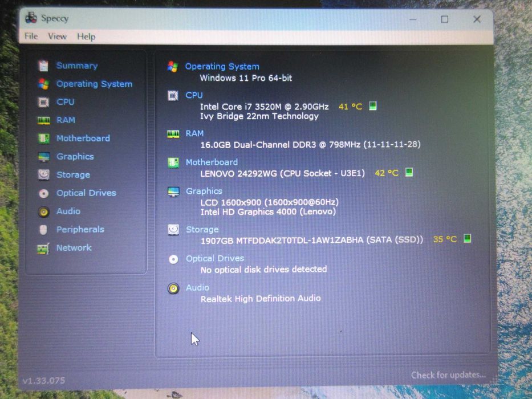Click the Motherboard temperature green indicator icon
The width and height of the screenshot is (532, 399).
(x=409, y=172)
